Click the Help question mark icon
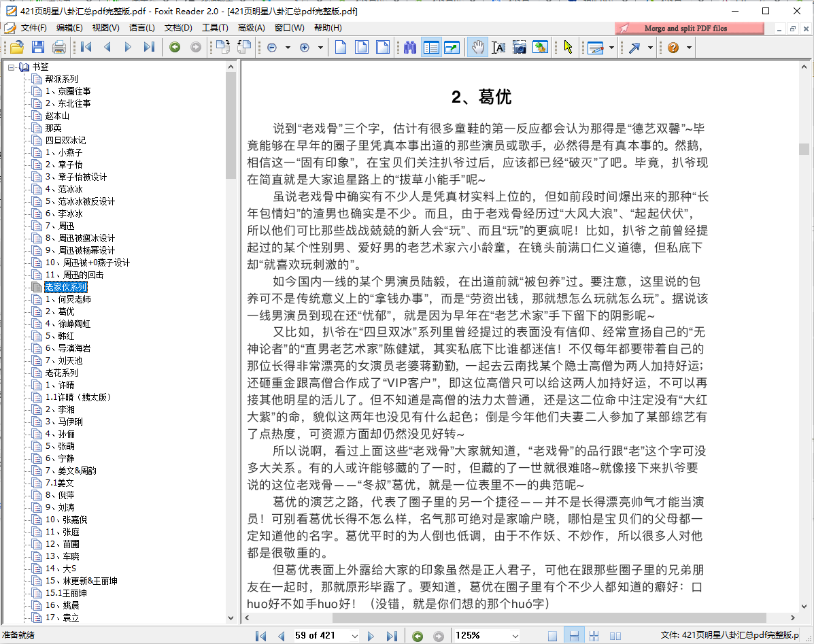The image size is (814, 644). pos(673,48)
